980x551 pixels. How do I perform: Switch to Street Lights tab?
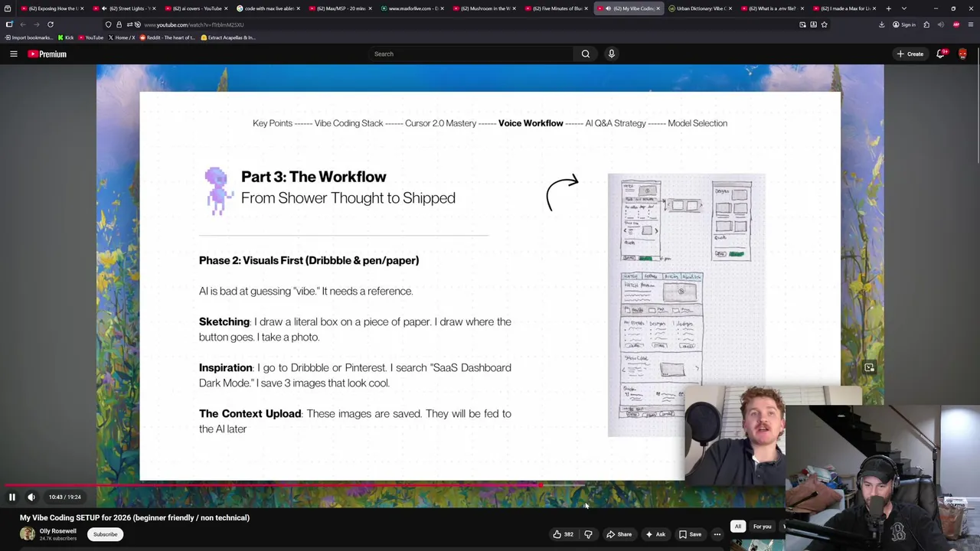click(x=123, y=8)
